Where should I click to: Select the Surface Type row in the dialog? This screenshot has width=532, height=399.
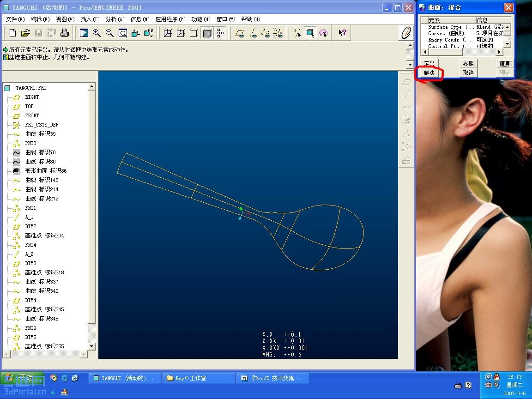coord(462,27)
